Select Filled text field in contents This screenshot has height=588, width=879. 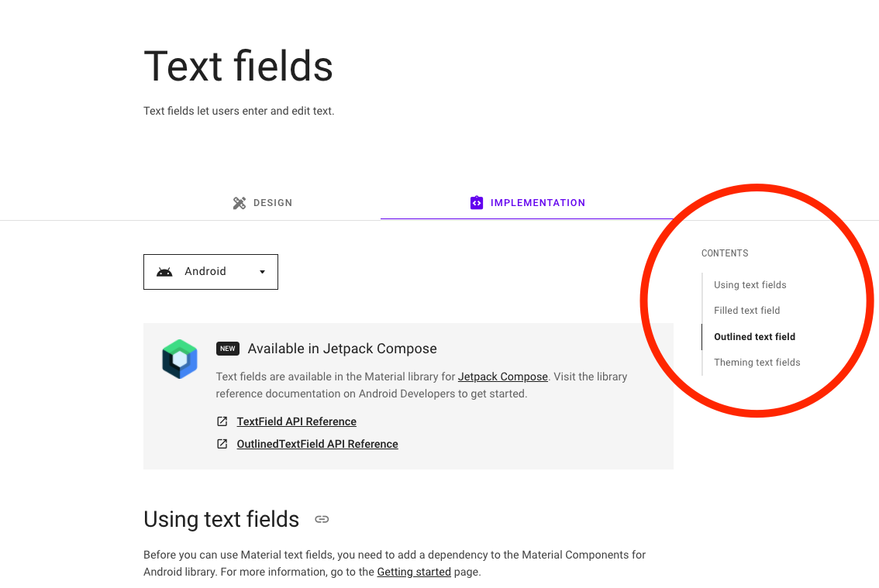pyautogui.click(x=746, y=310)
